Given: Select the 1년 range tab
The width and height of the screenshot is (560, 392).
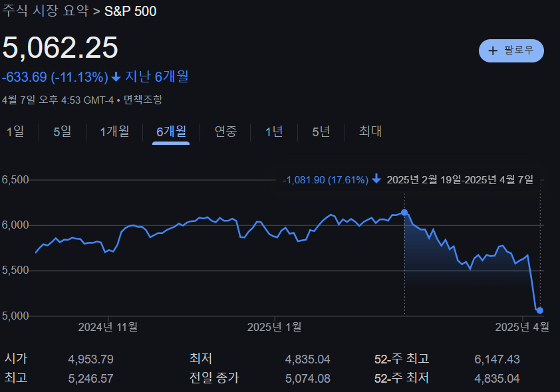Looking at the screenshot, I should (274, 132).
